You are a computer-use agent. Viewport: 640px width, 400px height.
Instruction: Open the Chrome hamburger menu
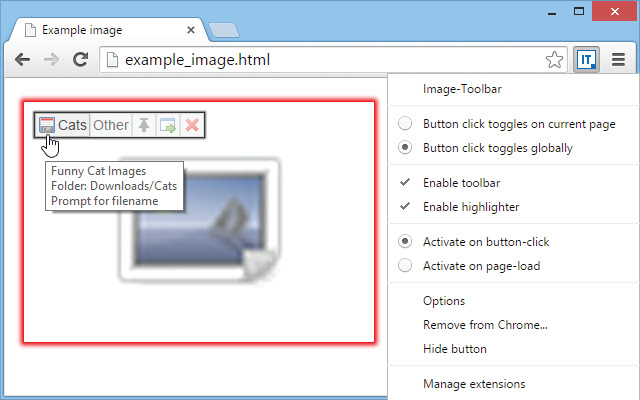pyautogui.click(x=618, y=60)
